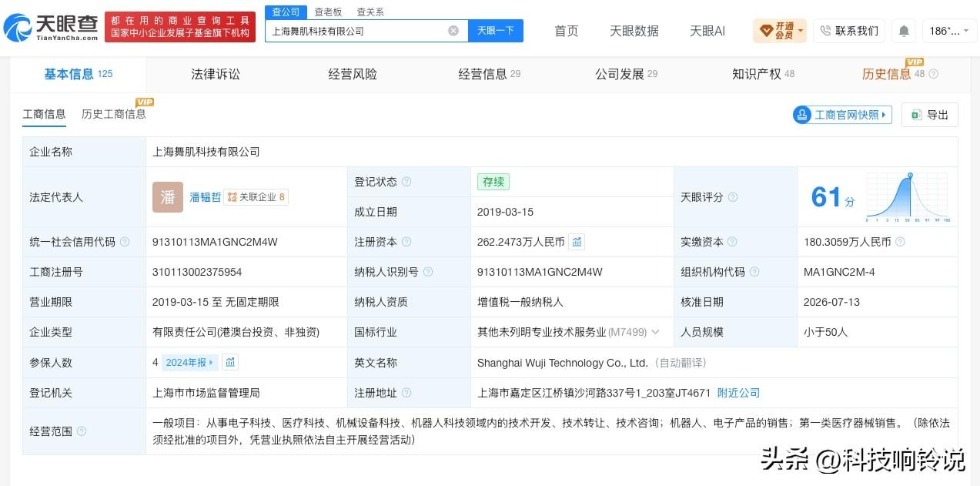Viewport: 980px width, 486px height.
Task: Select the 公司发展 tab
Action: pyautogui.click(x=626, y=74)
